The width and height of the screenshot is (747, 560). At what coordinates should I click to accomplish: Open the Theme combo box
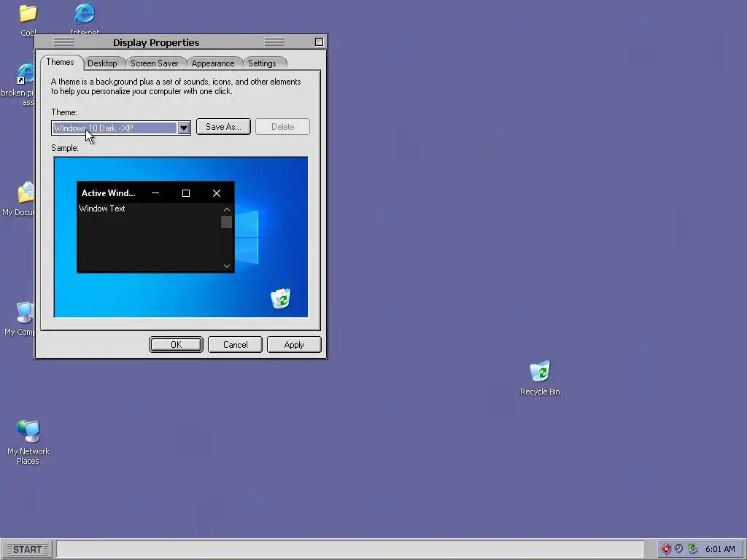120,128
